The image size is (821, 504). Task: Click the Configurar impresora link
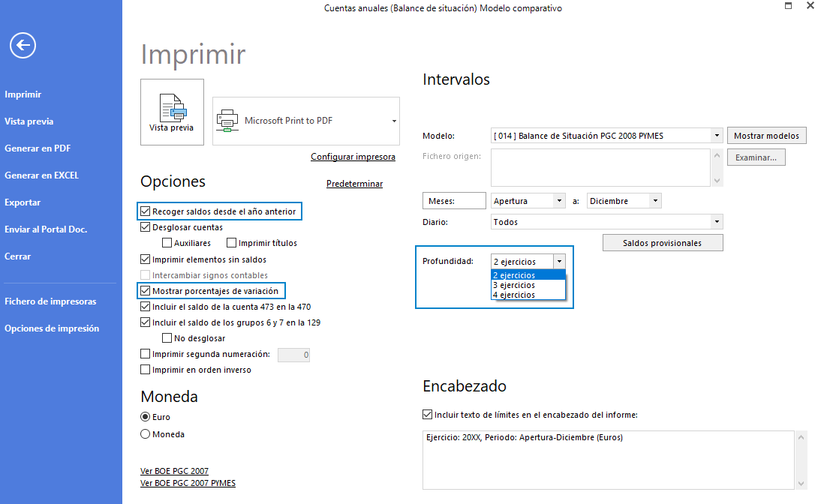tap(353, 157)
